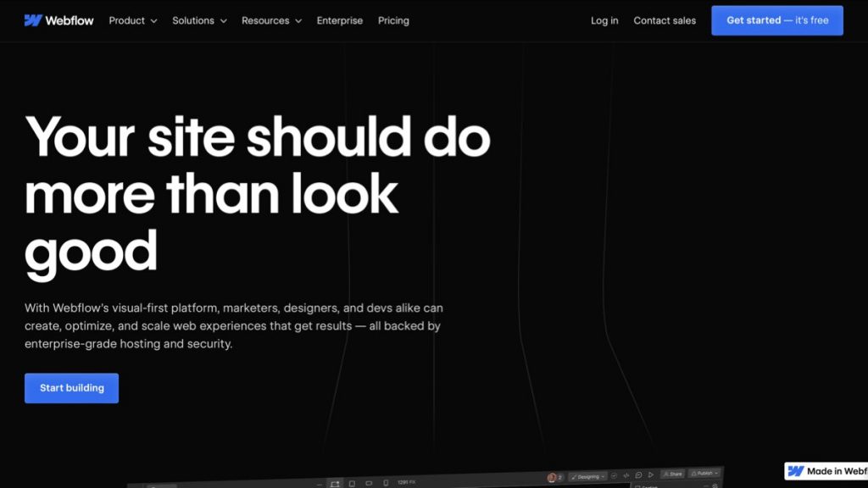
Task: Click the collaborator avatar in designer bar
Action: pos(552,478)
